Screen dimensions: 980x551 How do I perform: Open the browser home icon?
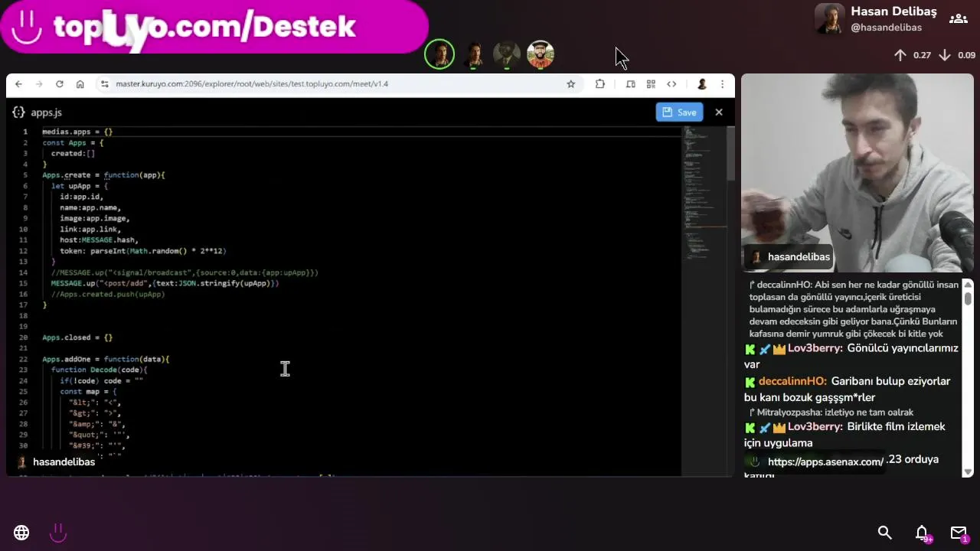(x=80, y=84)
